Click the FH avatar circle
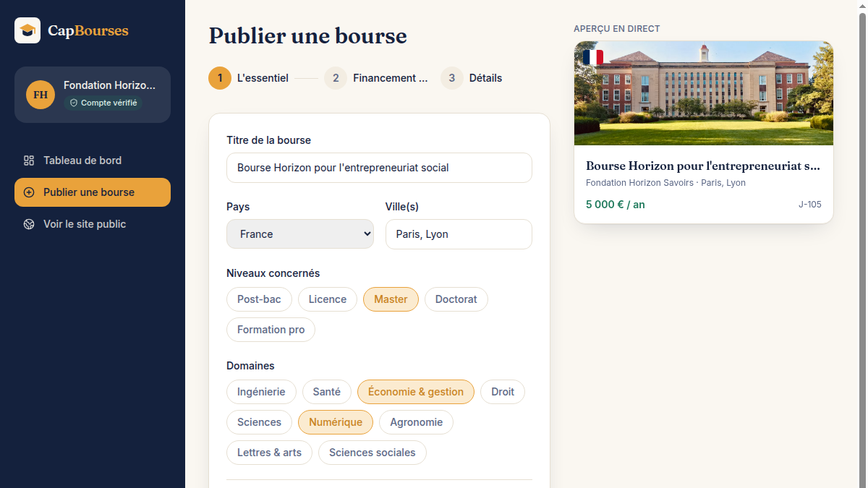The height and width of the screenshot is (488, 868). [41, 95]
